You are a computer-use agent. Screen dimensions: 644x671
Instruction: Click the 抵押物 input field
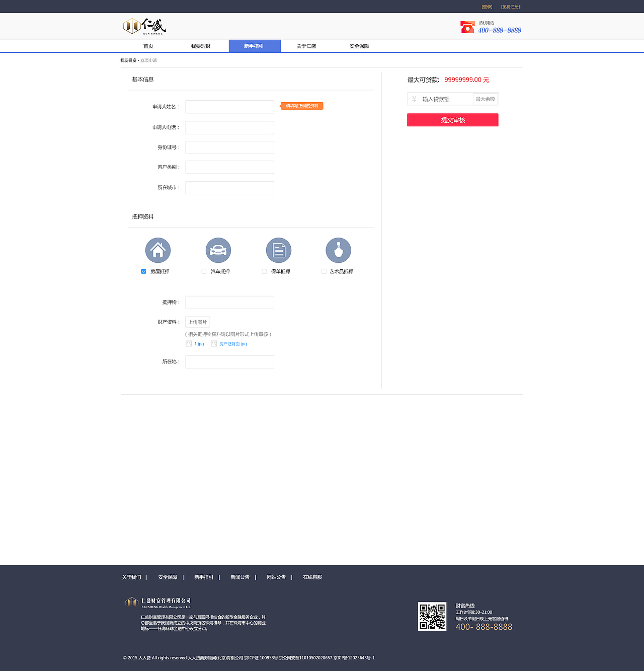[x=229, y=303]
